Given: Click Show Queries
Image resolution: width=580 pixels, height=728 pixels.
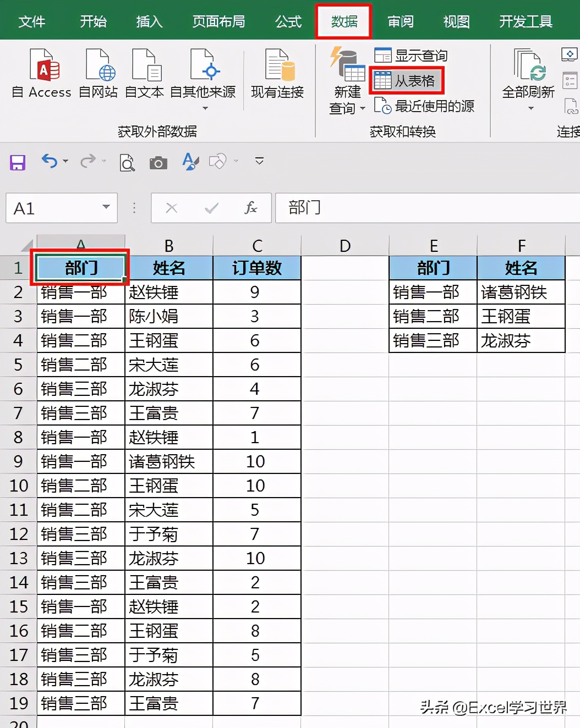Looking at the screenshot, I should tap(411, 56).
